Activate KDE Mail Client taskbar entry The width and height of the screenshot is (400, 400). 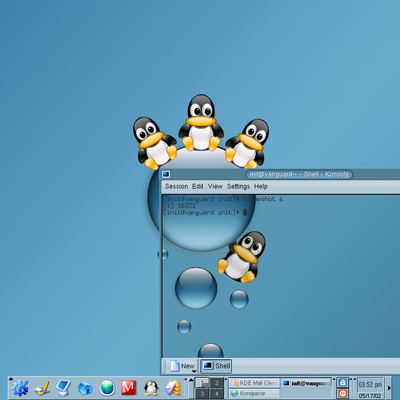254,383
